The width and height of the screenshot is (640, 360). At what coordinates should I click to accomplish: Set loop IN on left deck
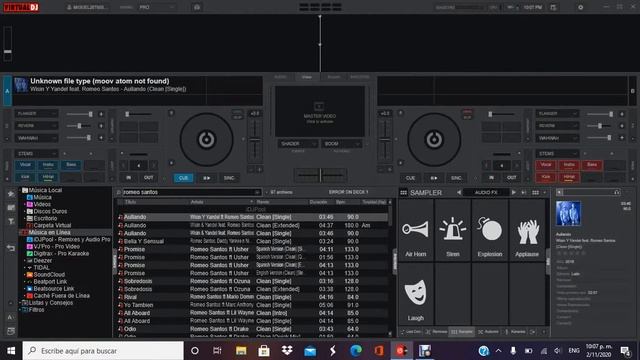[x=129, y=178]
